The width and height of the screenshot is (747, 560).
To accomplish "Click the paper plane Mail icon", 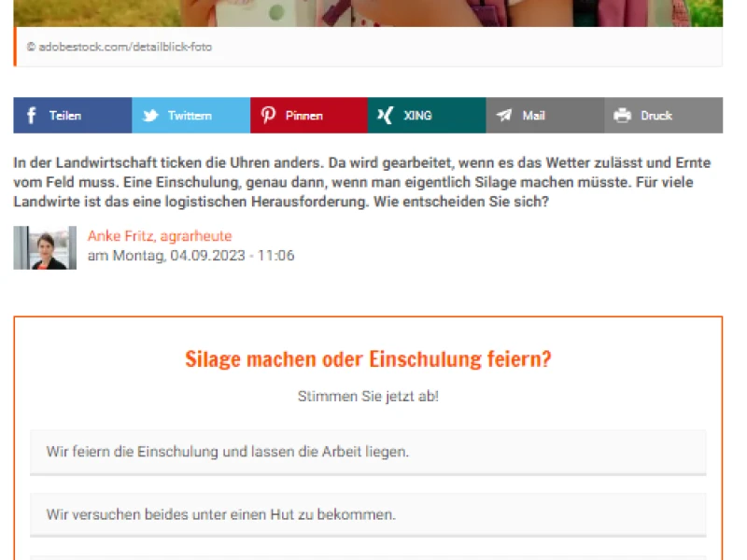I will coord(503,115).
